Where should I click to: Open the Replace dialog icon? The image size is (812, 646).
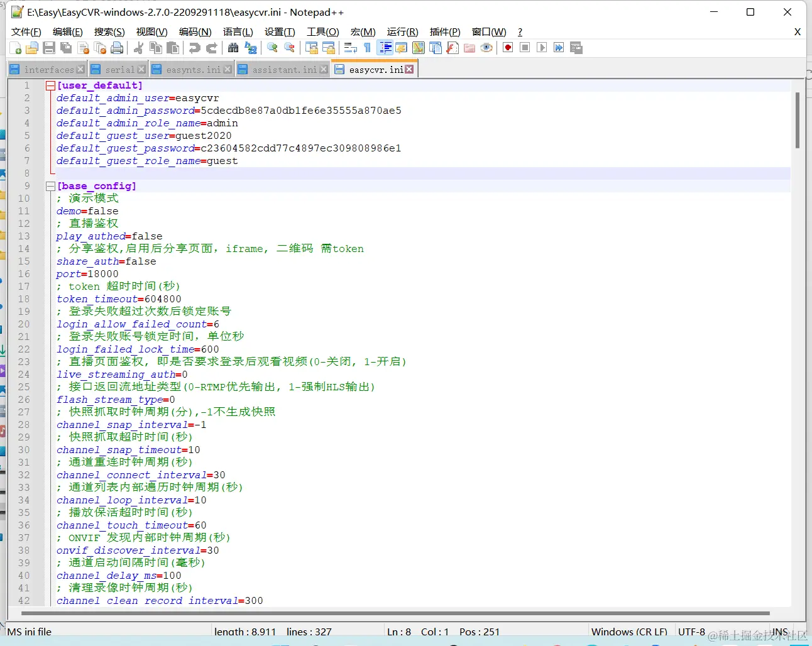(251, 48)
